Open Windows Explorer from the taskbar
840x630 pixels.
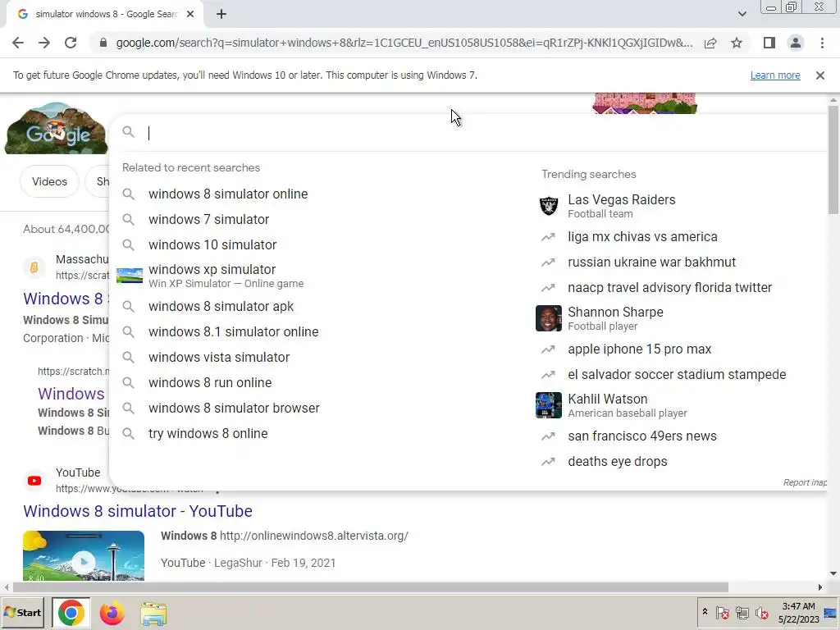pos(153,614)
